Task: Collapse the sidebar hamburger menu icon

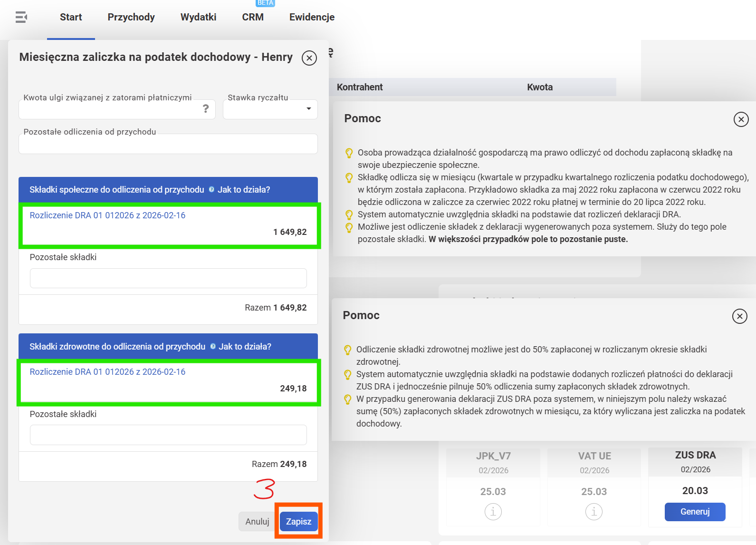Action: [21, 18]
